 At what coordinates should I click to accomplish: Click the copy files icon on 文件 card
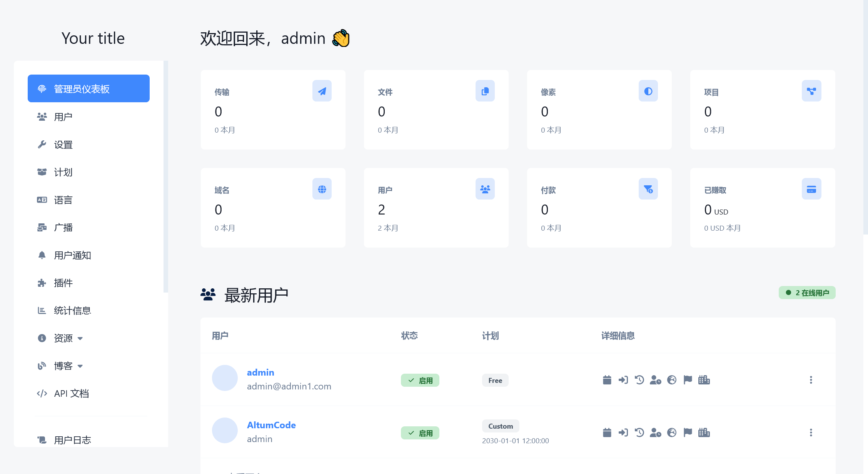tap(485, 91)
